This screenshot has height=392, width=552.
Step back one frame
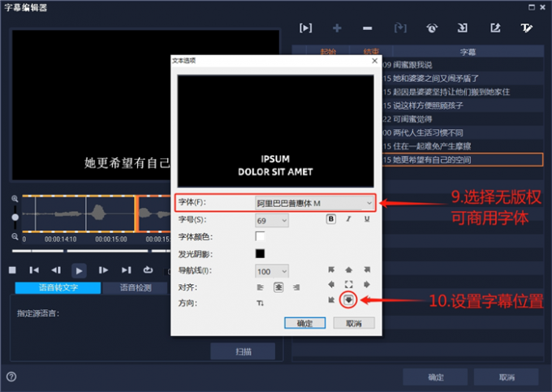tap(56, 270)
